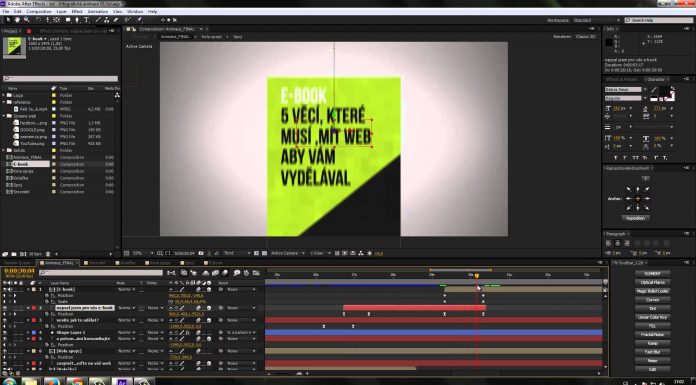Toggle visibility of [Kola spoje] layer

tap(5, 351)
